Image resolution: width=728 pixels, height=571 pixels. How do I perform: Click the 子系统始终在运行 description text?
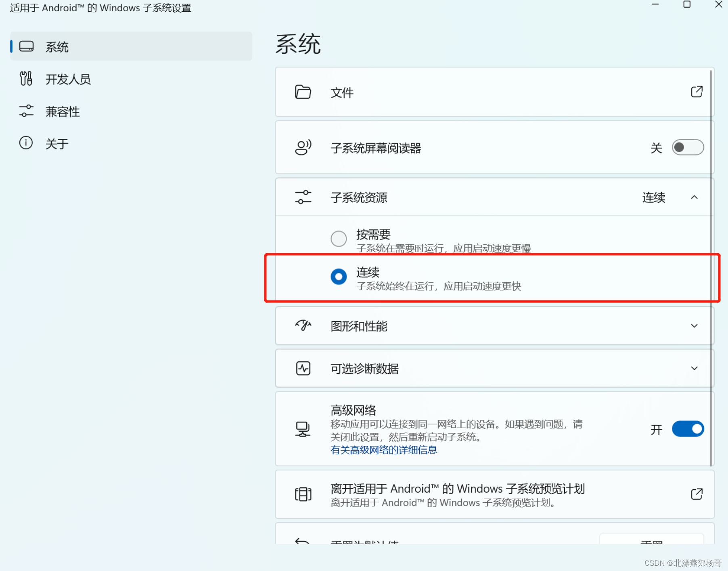click(439, 286)
